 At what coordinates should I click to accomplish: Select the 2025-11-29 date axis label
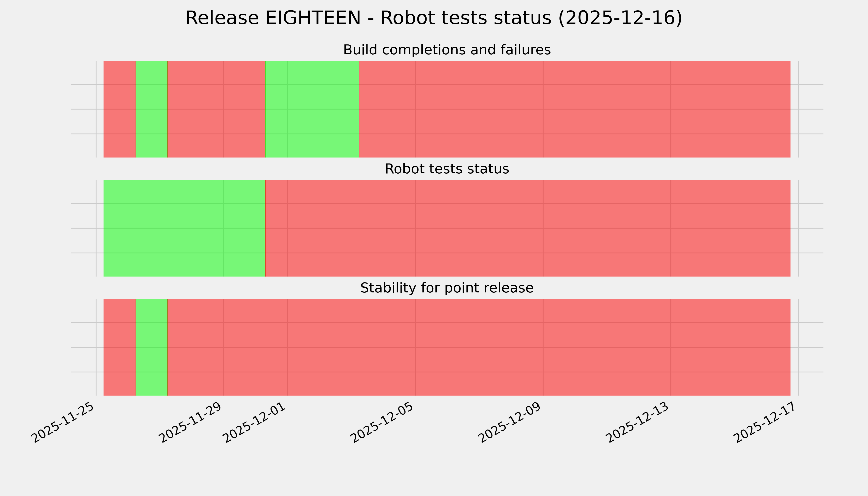coord(191,422)
